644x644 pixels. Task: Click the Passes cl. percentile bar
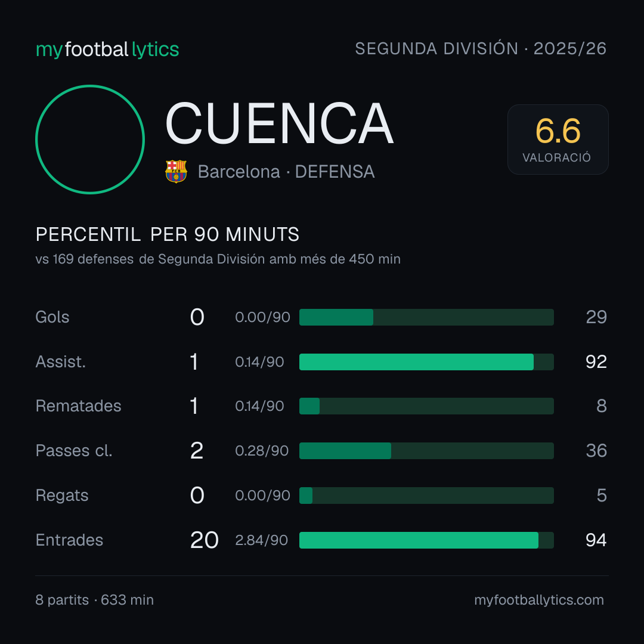pyautogui.click(x=426, y=451)
